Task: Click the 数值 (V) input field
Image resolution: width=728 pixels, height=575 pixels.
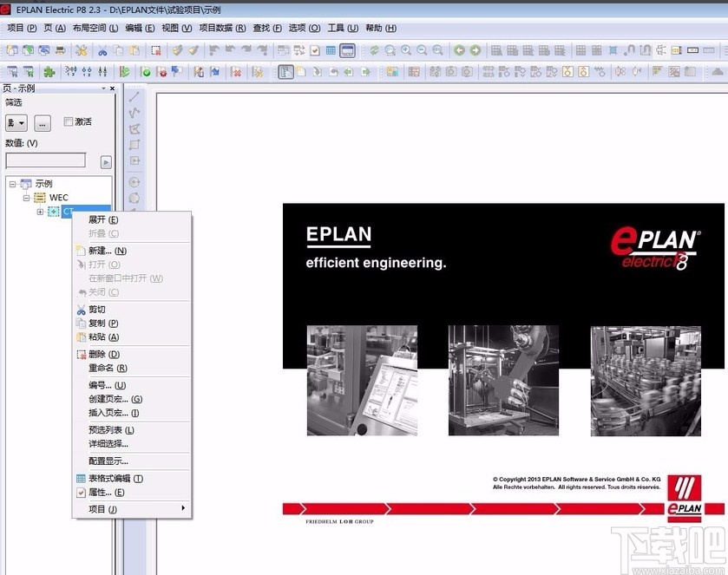Action: pos(45,160)
